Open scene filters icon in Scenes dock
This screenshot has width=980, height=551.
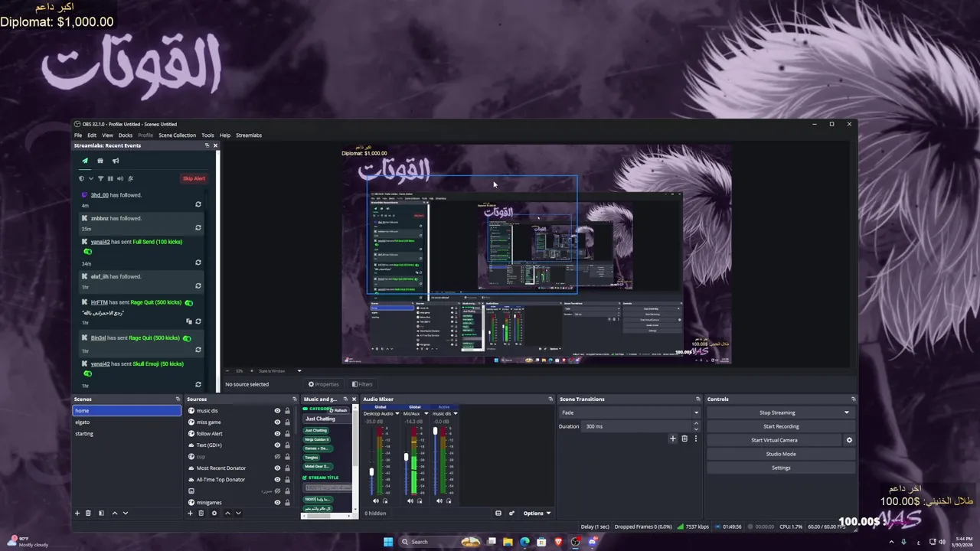101,513
